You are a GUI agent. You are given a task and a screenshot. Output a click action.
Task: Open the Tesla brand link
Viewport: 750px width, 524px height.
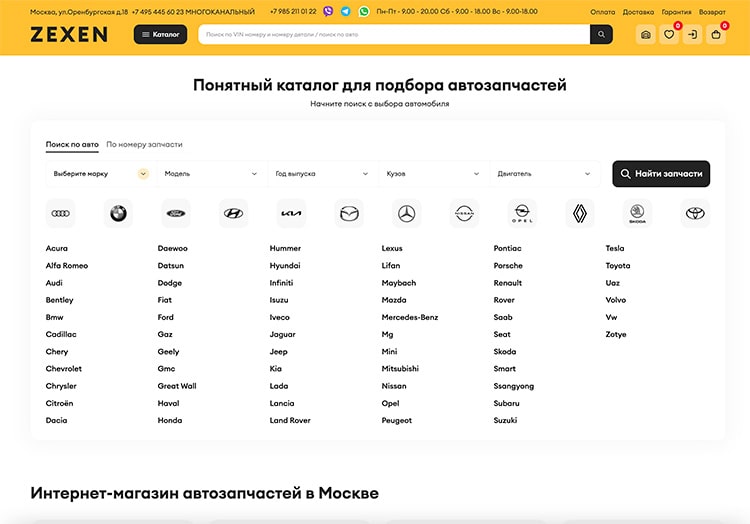tap(615, 248)
